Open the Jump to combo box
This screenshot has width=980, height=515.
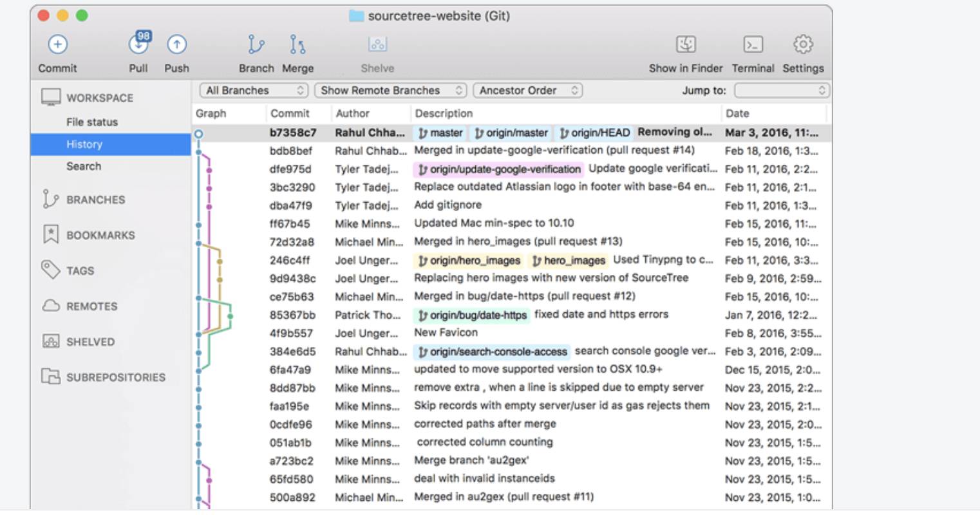pyautogui.click(x=782, y=91)
